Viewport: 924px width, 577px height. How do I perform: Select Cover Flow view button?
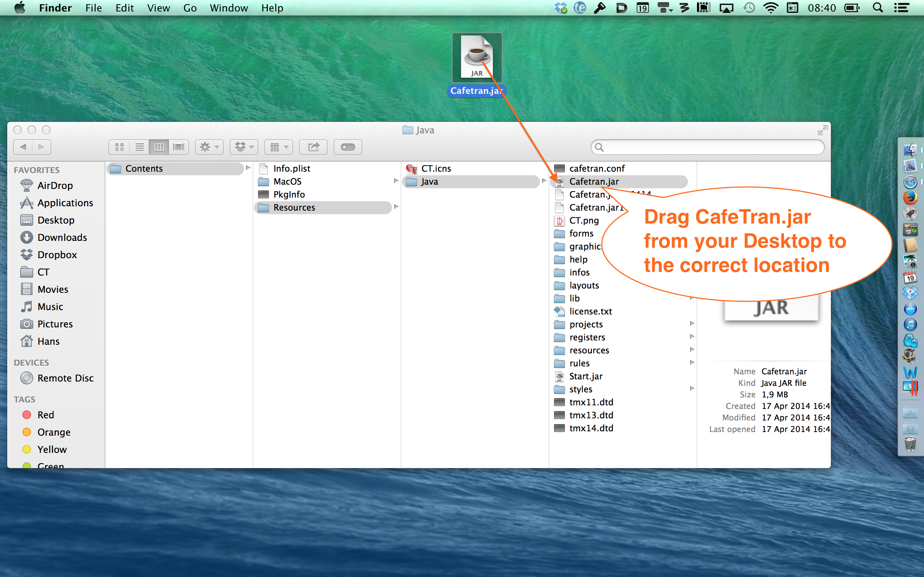coord(179,147)
